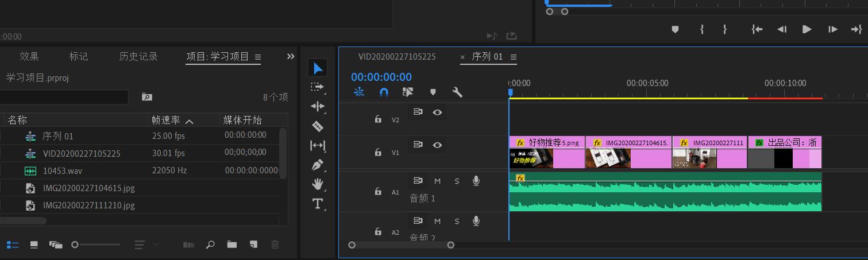Open timeline display settings wrench
868x260 pixels.
point(457,92)
